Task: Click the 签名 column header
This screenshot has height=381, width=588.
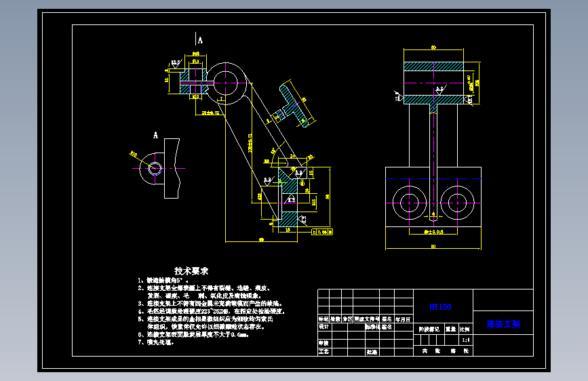Action: click(387, 319)
